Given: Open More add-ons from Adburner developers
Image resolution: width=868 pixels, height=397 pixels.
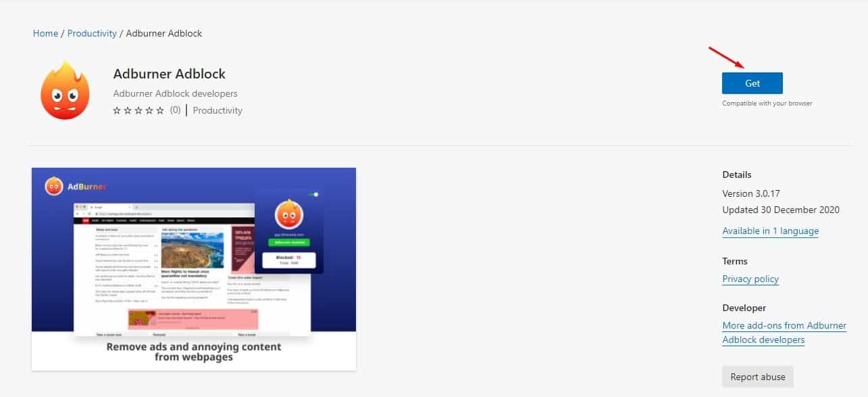Looking at the screenshot, I should [x=784, y=333].
